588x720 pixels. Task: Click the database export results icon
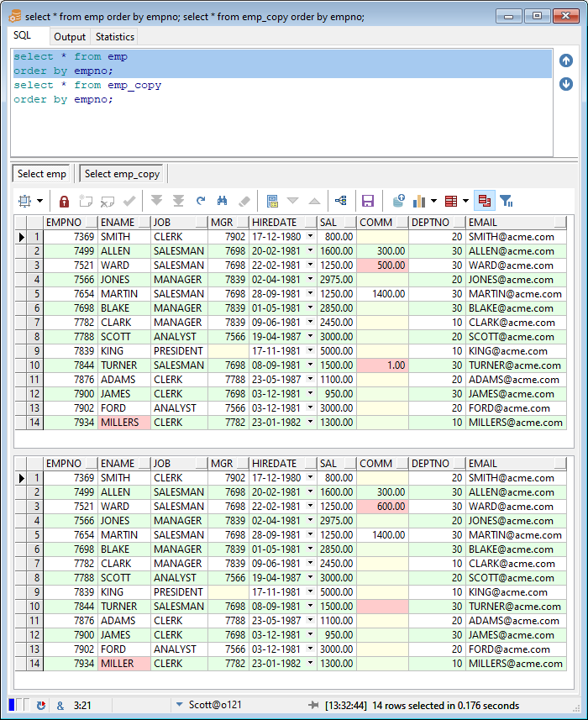[398, 201]
